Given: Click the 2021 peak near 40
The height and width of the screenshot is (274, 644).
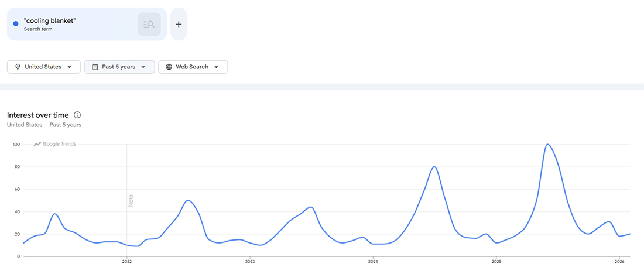Looking at the screenshot, I should coord(54,214).
